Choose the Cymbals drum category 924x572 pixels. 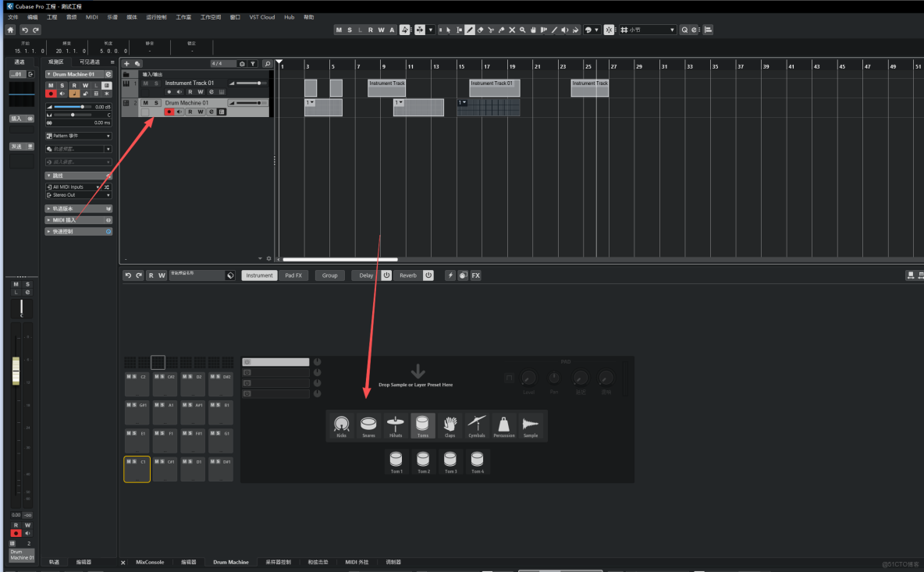point(477,426)
